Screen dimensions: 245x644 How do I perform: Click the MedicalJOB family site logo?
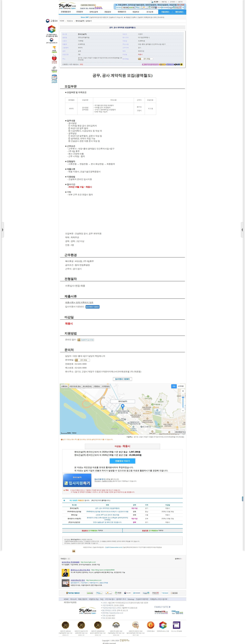161,612
